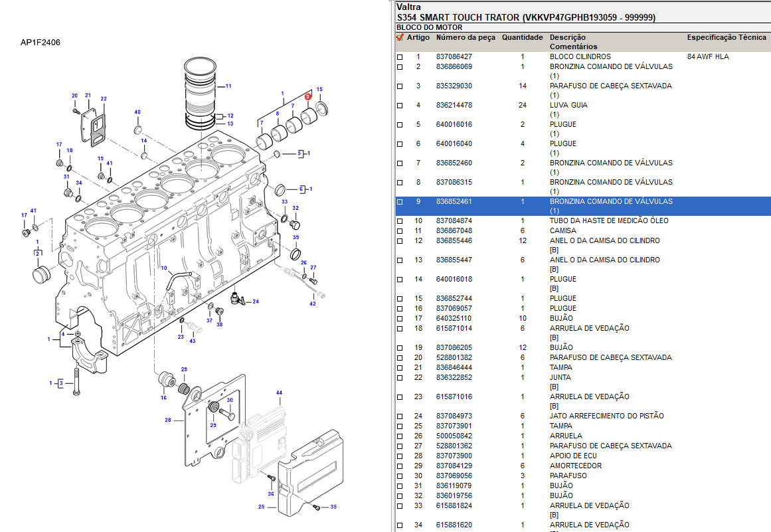This screenshot has width=771, height=532.
Task: Check the box for item 11 CAMISA
Action: 400,231
